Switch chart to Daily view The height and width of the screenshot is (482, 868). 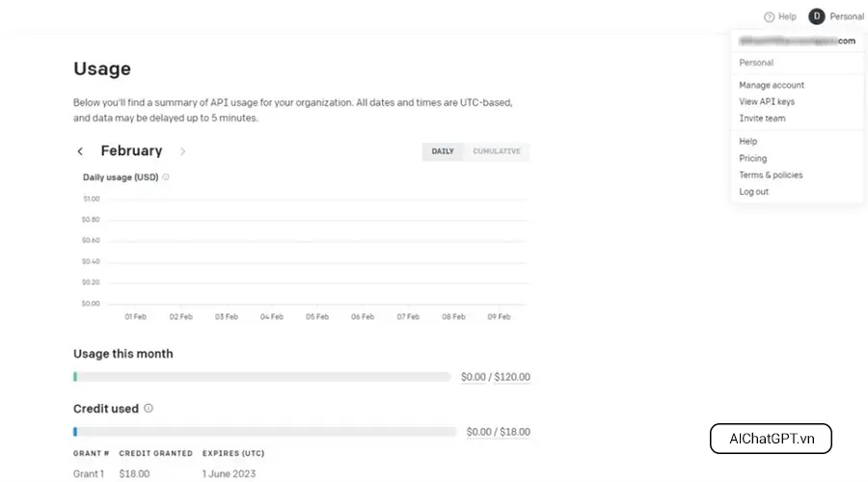pos(443,151)
